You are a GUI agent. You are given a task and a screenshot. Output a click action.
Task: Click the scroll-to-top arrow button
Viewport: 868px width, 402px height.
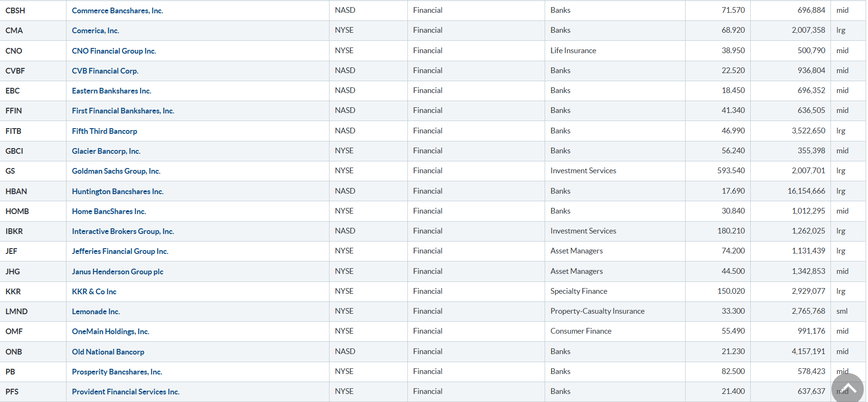(x=847, y=389)
